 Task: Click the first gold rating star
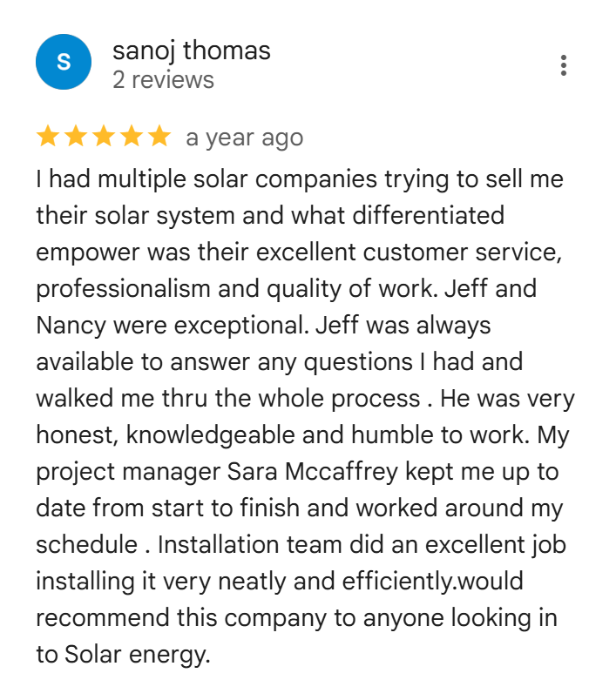48,136
